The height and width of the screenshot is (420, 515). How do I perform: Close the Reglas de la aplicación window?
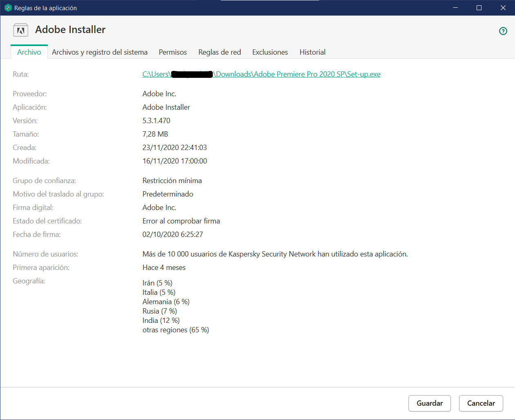click(x=503, y=8)
